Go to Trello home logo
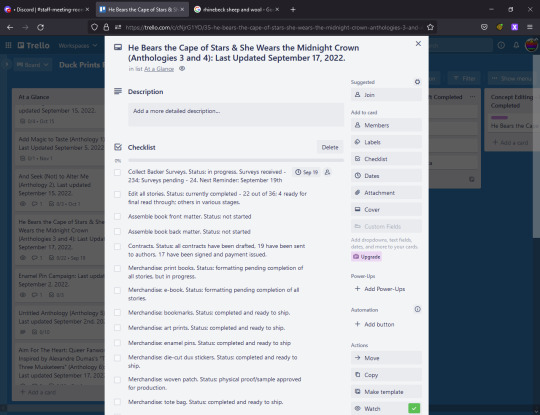 34,45
